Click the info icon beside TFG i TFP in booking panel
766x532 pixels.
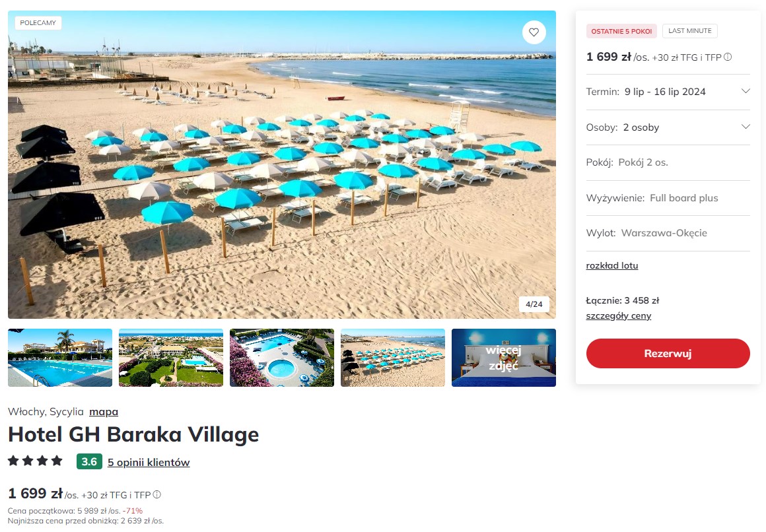(728, 57)
